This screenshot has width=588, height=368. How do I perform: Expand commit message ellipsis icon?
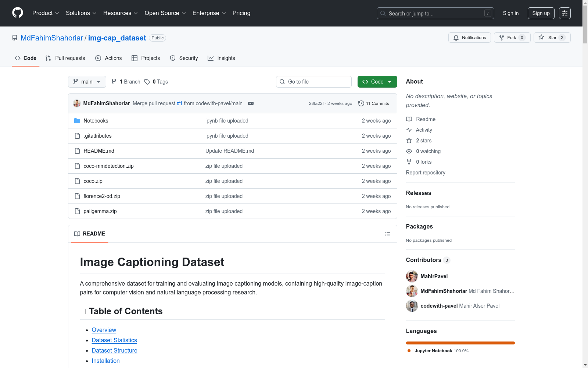[x=251, y=103]
